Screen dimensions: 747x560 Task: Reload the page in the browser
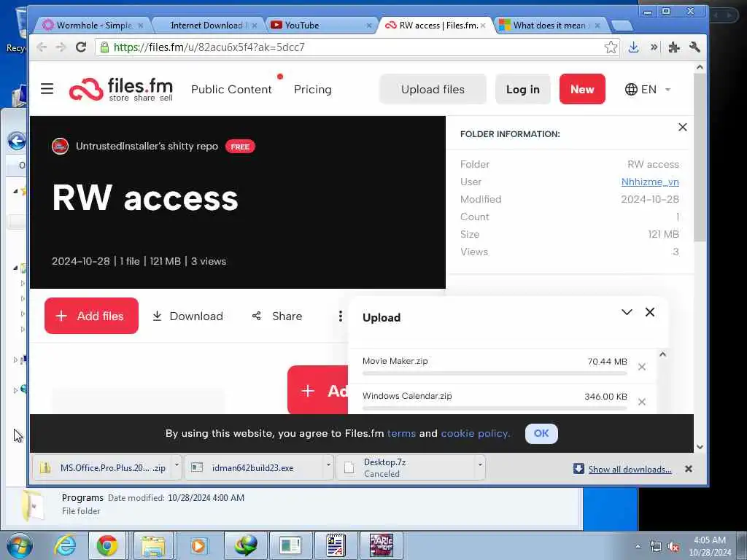[x=81, y=47]
